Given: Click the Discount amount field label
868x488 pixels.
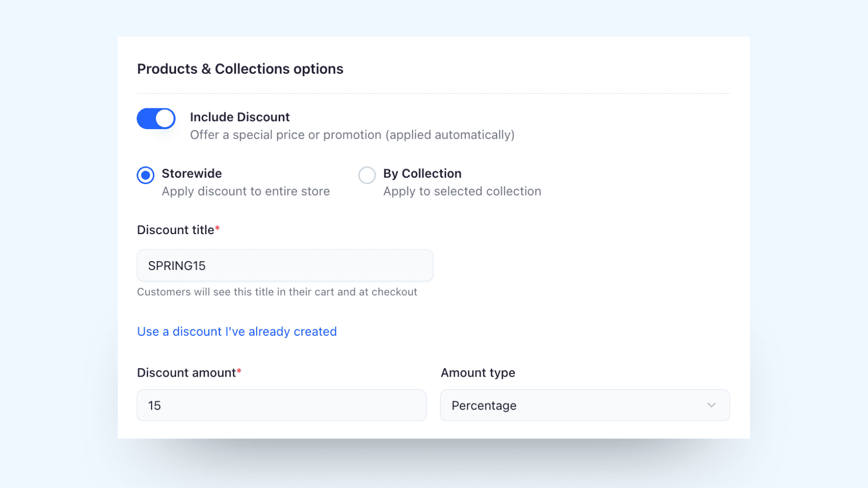Looking at the screenshot, I should (186, 373).
